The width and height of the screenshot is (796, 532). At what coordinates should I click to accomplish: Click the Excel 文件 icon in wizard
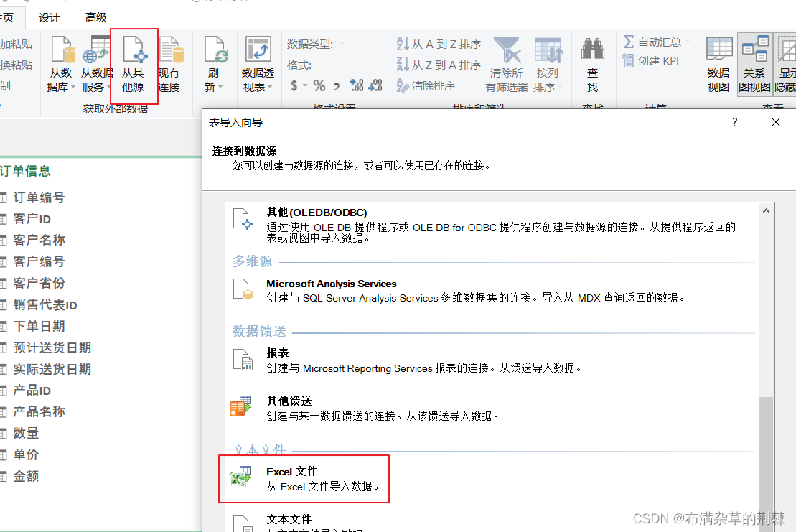240,477
